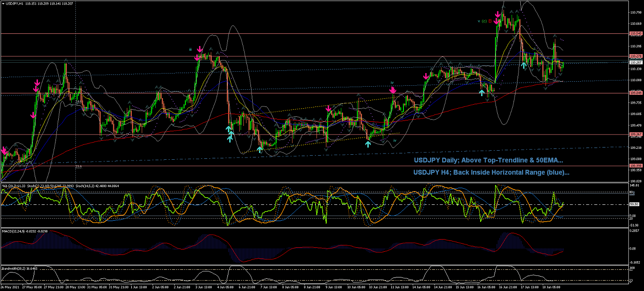Screen dimensions: 644x291
Task: Click the cyan up arrow near the 109.849 line at 16 Jun
Action: 482,92
